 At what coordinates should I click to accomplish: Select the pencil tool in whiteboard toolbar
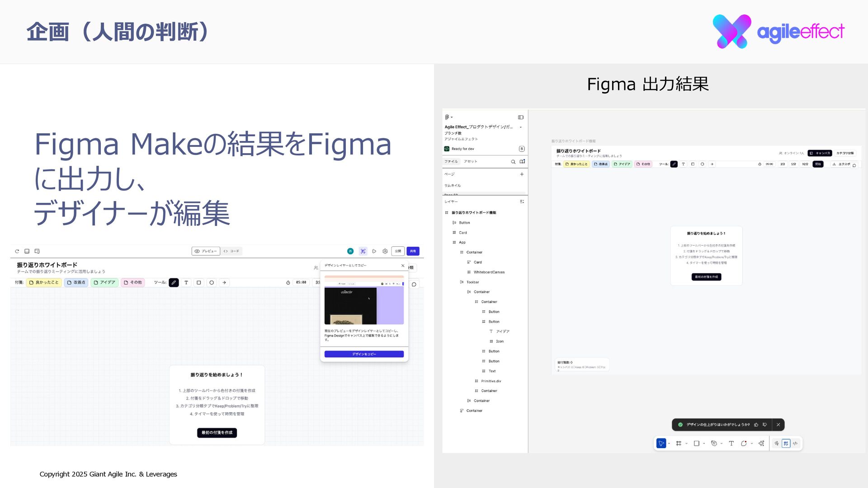[174, 282]
